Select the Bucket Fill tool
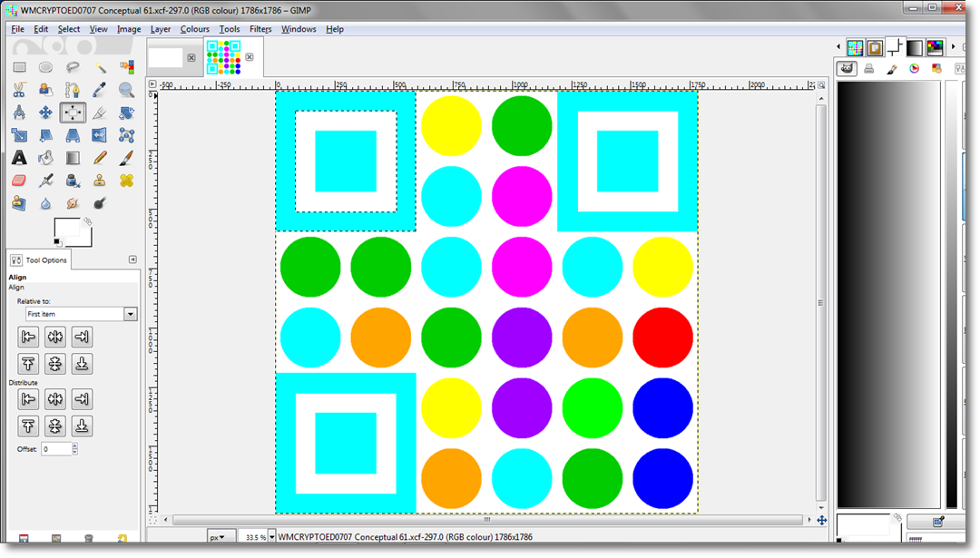Viewport: 980px width, 558px height. point(45,158)
